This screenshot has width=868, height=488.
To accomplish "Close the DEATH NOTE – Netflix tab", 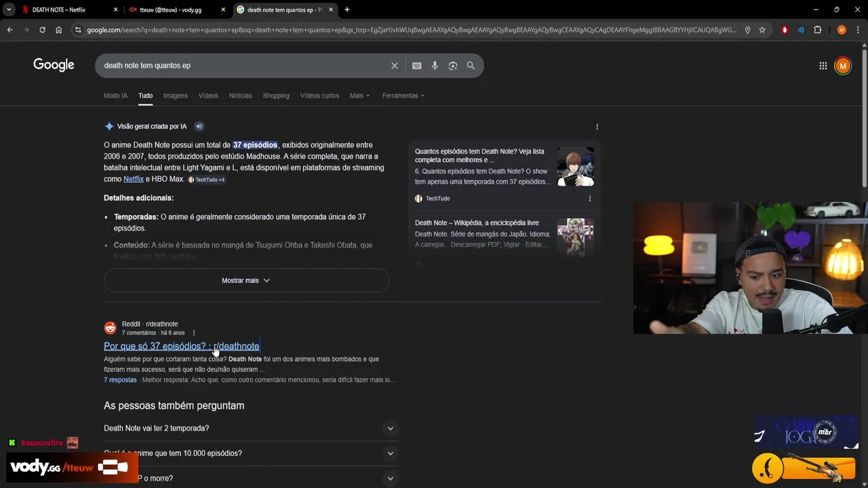I will click(115, 9).
